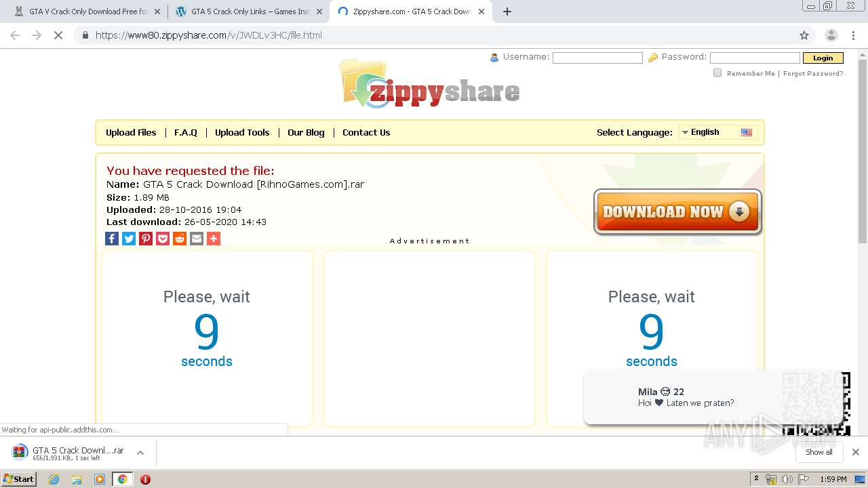Go forward in browser history

pos(37,35)
